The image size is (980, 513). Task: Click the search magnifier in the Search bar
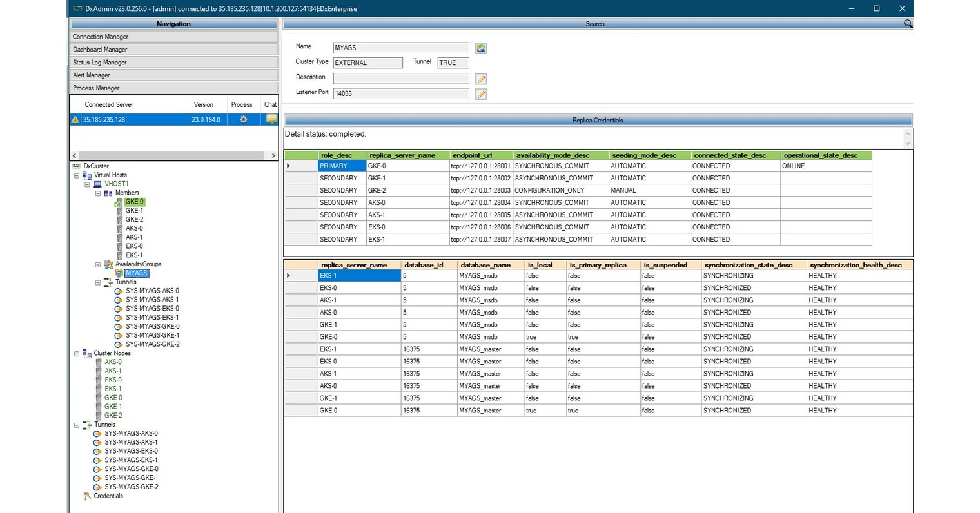[907, 23]
